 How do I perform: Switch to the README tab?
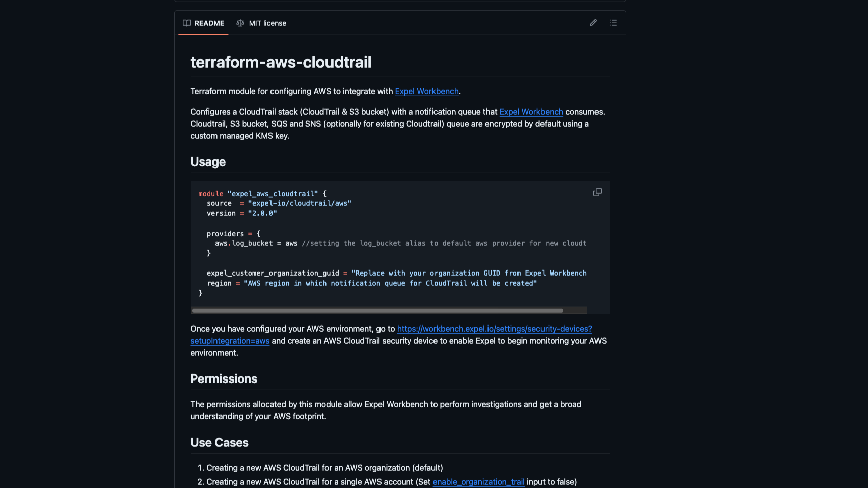203,23
